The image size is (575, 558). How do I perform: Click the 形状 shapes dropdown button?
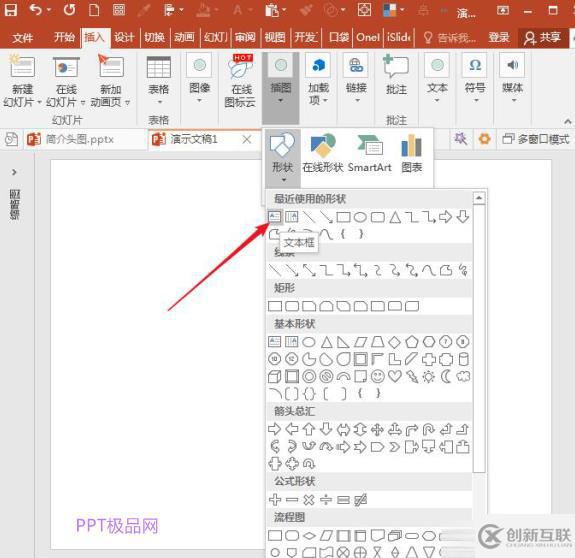(x=282, y=158)
